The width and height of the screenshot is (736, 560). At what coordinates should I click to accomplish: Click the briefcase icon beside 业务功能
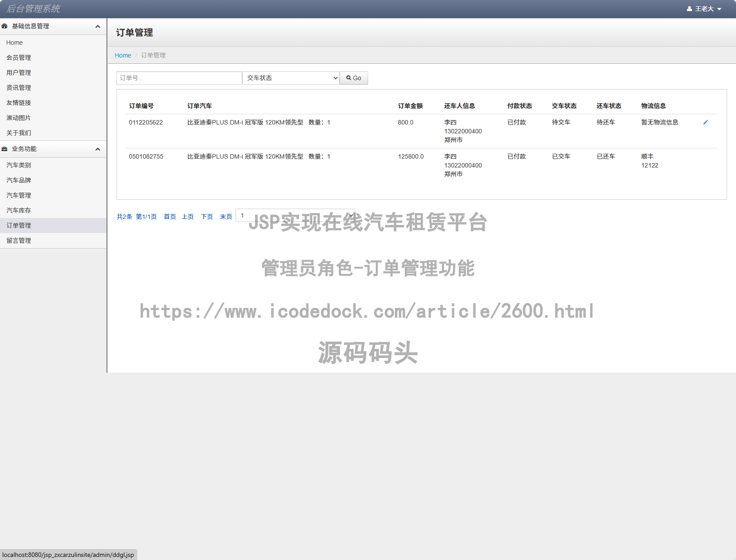pyautogui.click(x=4, y=149)
